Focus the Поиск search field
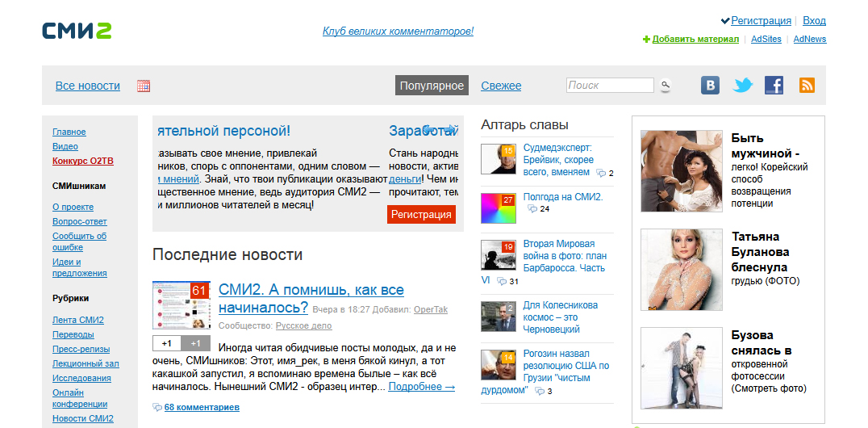The height and width of the screenshot is (428, 868). click(610, 86)
